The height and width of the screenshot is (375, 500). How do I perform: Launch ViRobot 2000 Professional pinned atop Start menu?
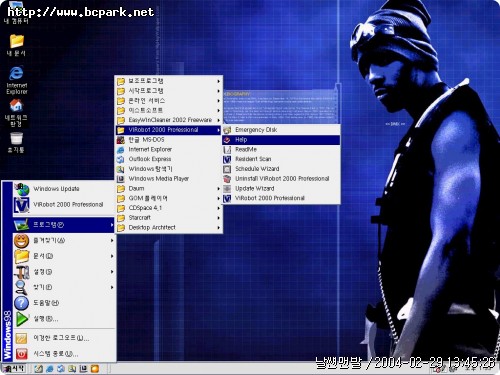pos(64,205)
